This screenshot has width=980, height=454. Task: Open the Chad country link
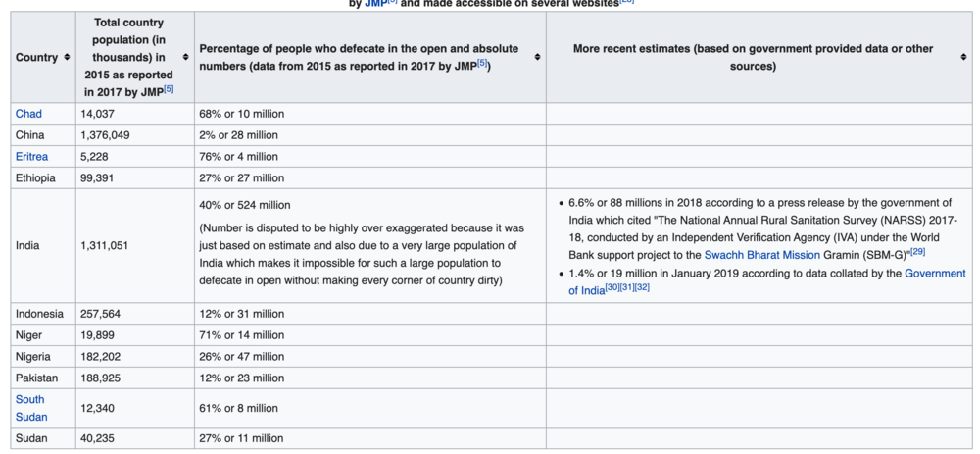(x=28, y=114)
